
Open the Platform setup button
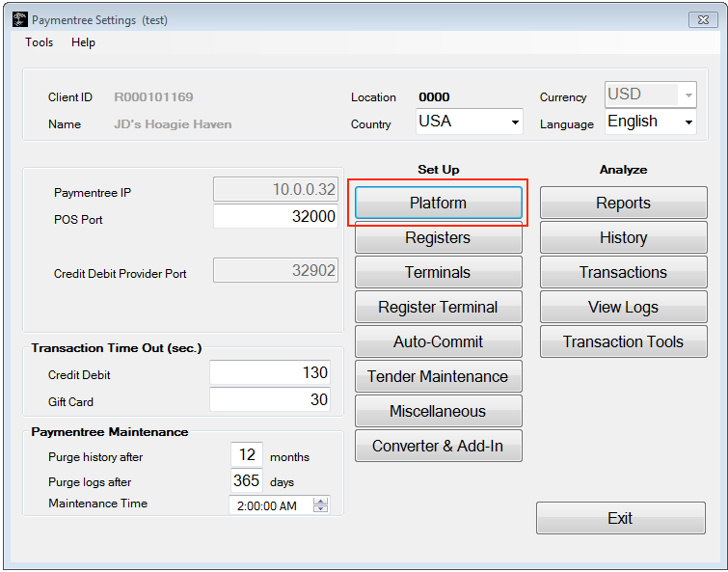pyautogui.click(x=439, y=203)
